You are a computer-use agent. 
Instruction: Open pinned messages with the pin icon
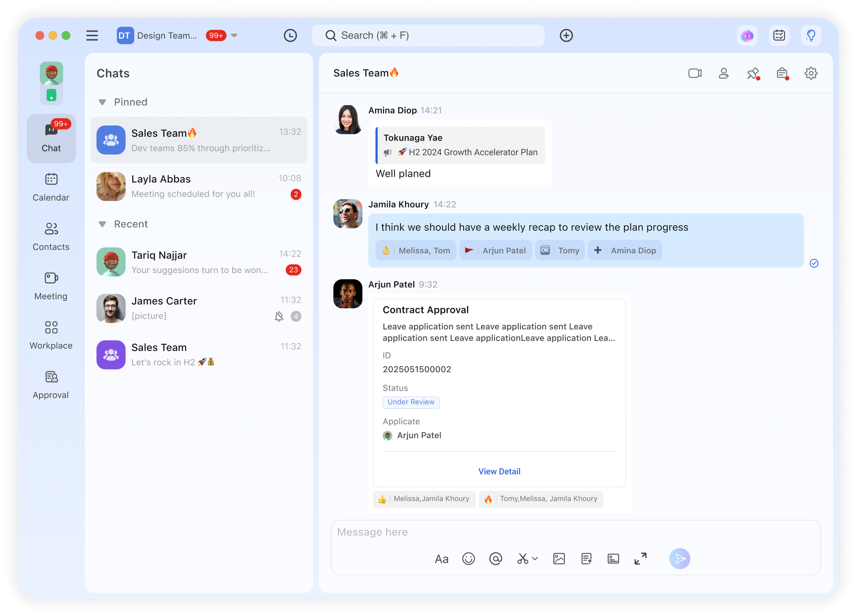click(x=753, y=73)
